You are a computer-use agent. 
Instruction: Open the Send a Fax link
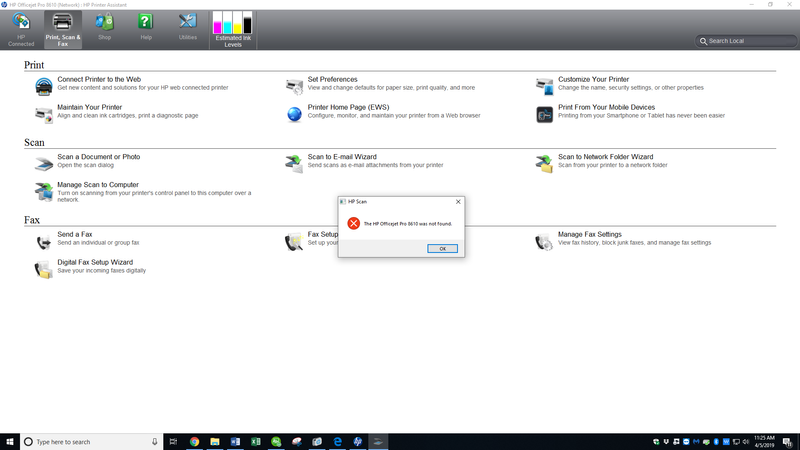click(74, 235)
